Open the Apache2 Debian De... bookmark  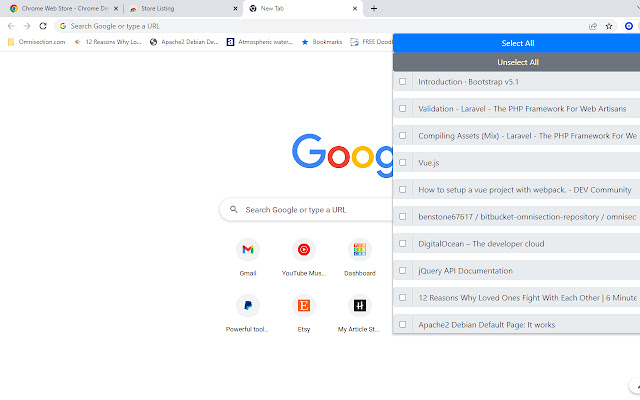pyautogui.click(x=184, y=42)
